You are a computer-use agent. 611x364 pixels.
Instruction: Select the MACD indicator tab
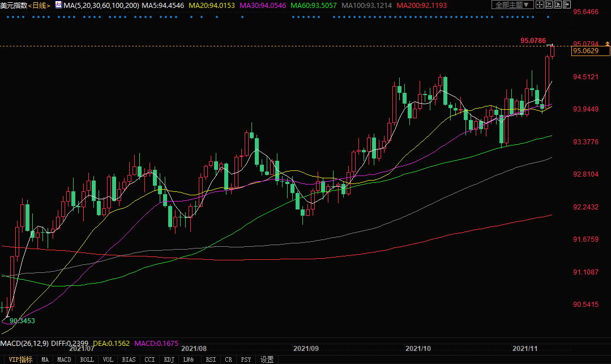64,359
